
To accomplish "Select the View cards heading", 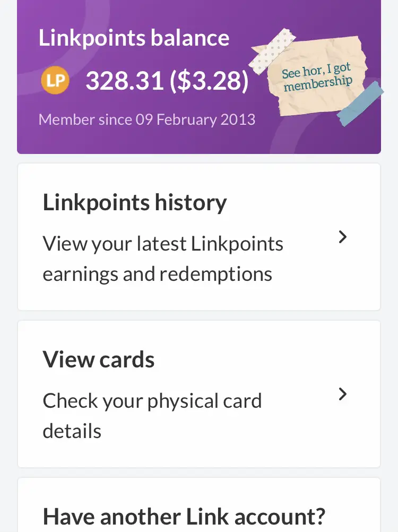I will pos(99,360).
